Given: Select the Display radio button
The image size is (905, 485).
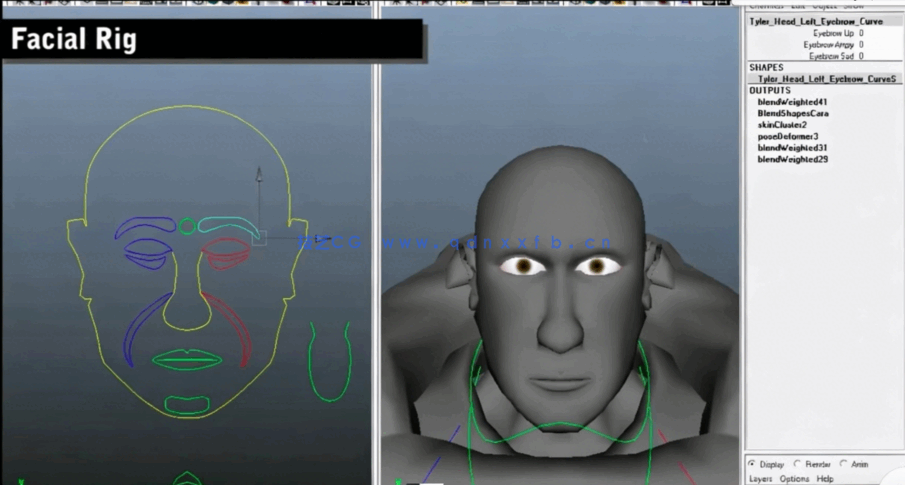Looking at the screenshot, I should pos(752,464).
